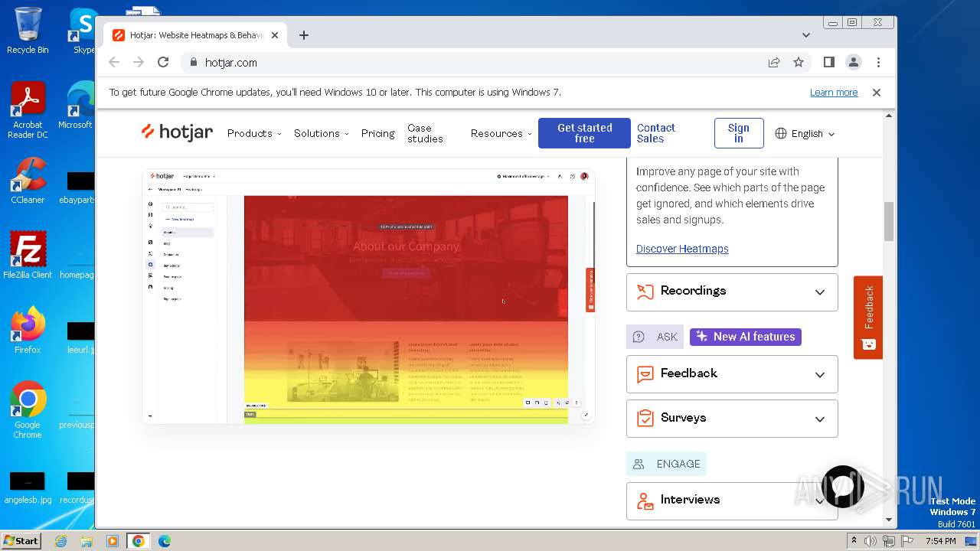Viewport: 980px width, 551px height.
Task: Open the Windows Start button
Action: [x=21, y=540]
